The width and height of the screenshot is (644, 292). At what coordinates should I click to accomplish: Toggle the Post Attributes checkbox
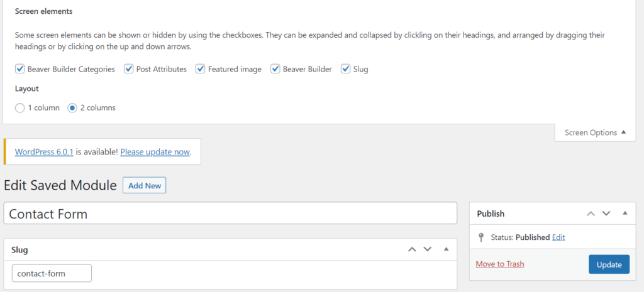129,69
